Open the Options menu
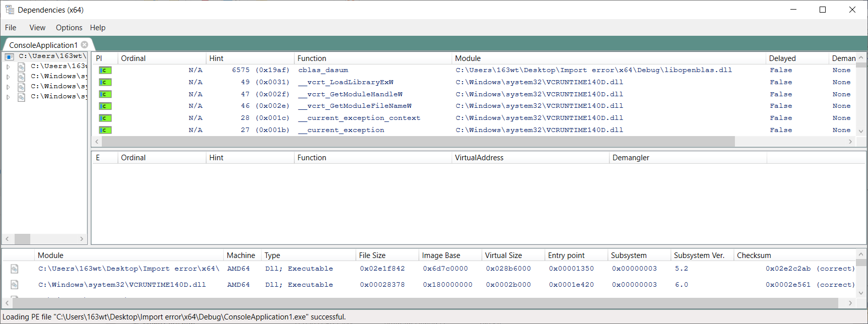Screen dimensions: 868x324 (69, 28)
